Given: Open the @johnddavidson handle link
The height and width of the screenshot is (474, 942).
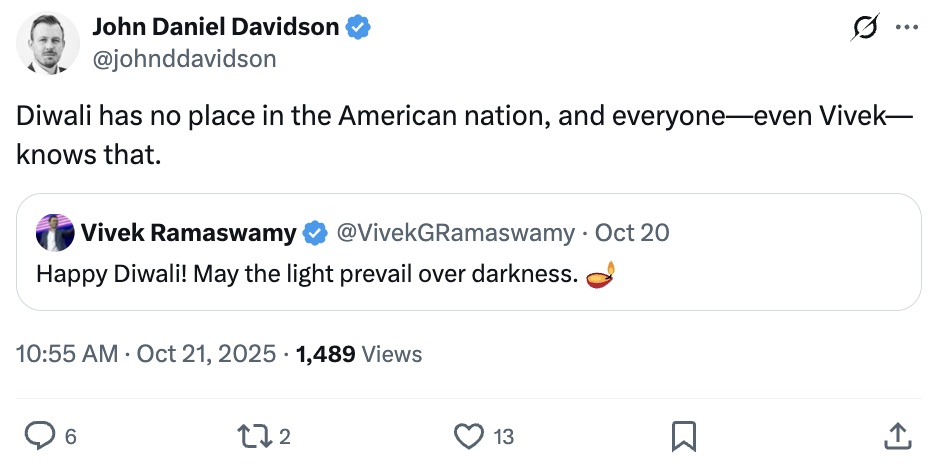Looking at the screenshot, I should point(184,59).
